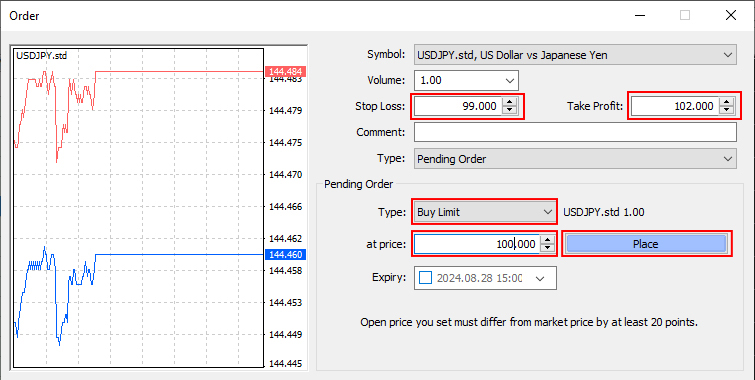Enable the Expiry checkbox
Viewport: 755px width, 380px height.
click(x=426, y=278)
